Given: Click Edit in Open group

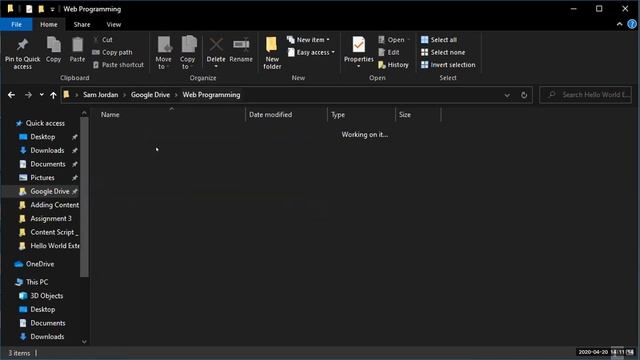Looking at the screenshot, I should click(x=389, y=52).
